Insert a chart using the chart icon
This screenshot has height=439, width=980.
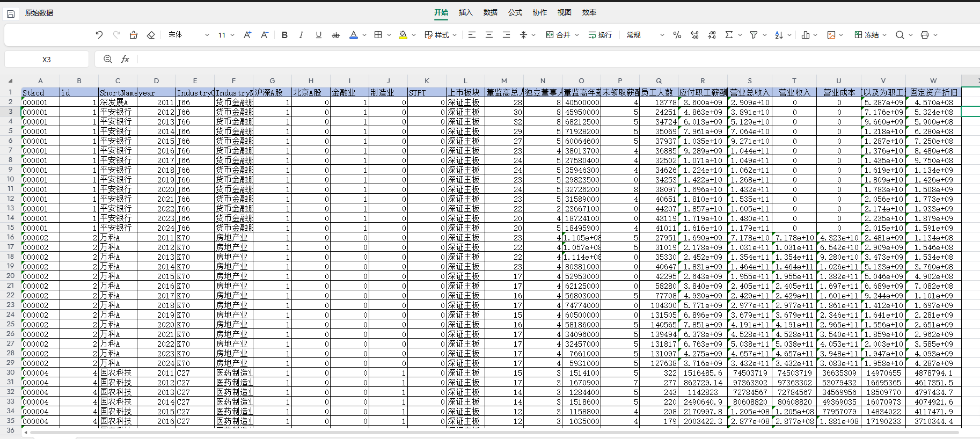click(806, 35)
